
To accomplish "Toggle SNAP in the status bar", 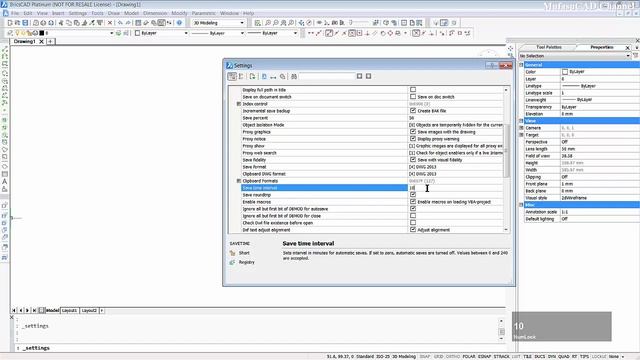I will pyautogui.click(x=425, y=357).
